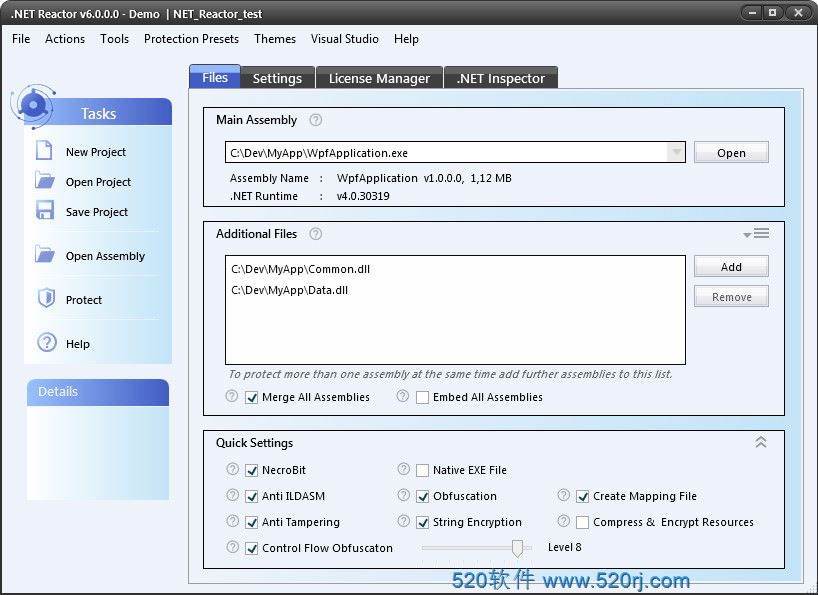Enable Compress & Encrypt Resources checkbox
The image size is (818, 595).
pos(582,523)
